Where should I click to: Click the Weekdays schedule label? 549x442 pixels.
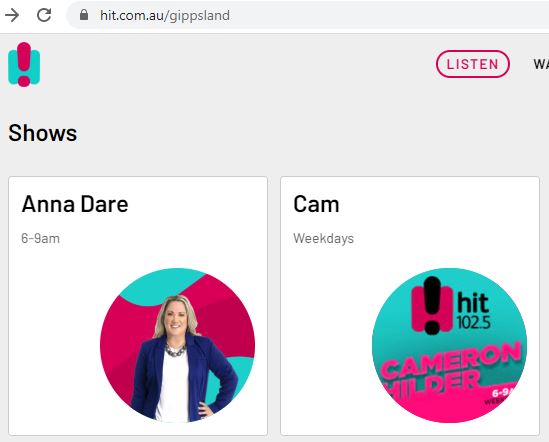(324, 239)
